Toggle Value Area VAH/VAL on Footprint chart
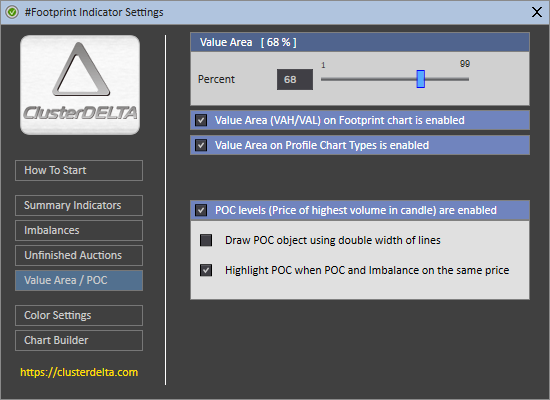 tap(201, 120)
